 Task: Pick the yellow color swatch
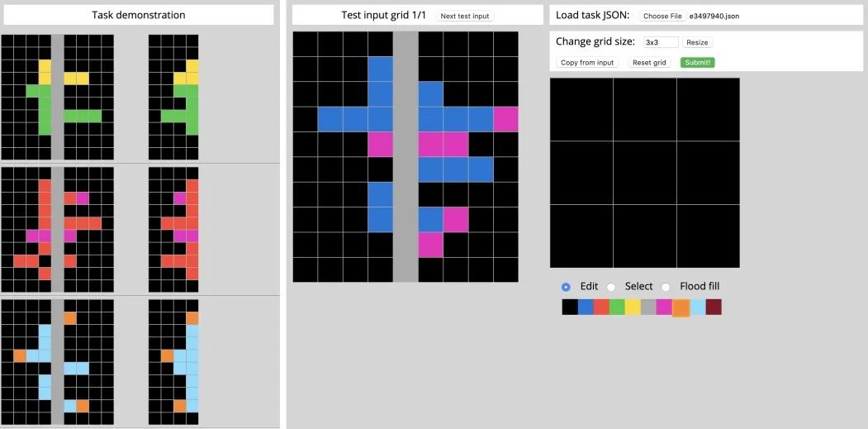click(x=633, y=307)
